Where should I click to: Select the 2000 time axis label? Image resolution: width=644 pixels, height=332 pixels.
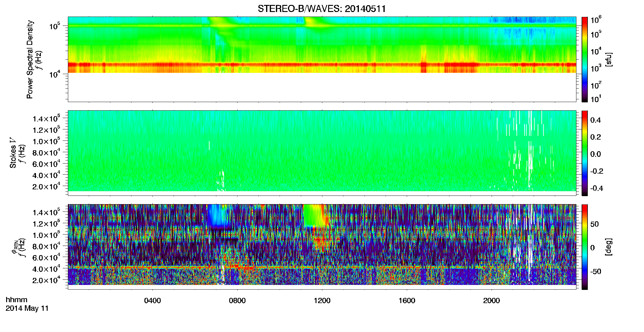[x=492, y=301]
